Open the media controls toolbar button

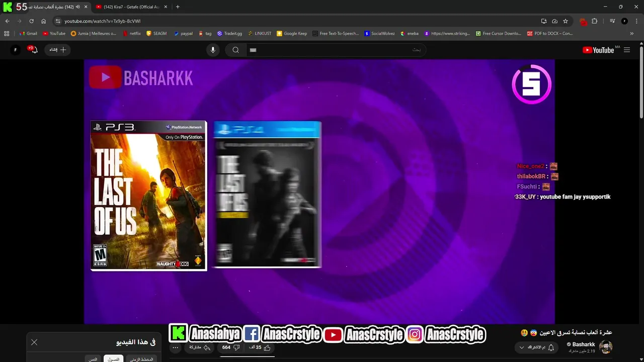[612, 21]
